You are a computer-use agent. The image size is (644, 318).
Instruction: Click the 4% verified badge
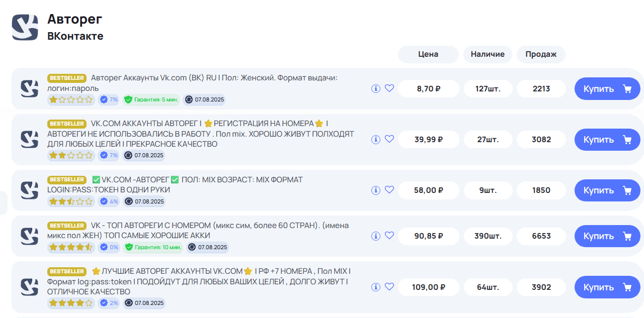[x=109, y=201]
